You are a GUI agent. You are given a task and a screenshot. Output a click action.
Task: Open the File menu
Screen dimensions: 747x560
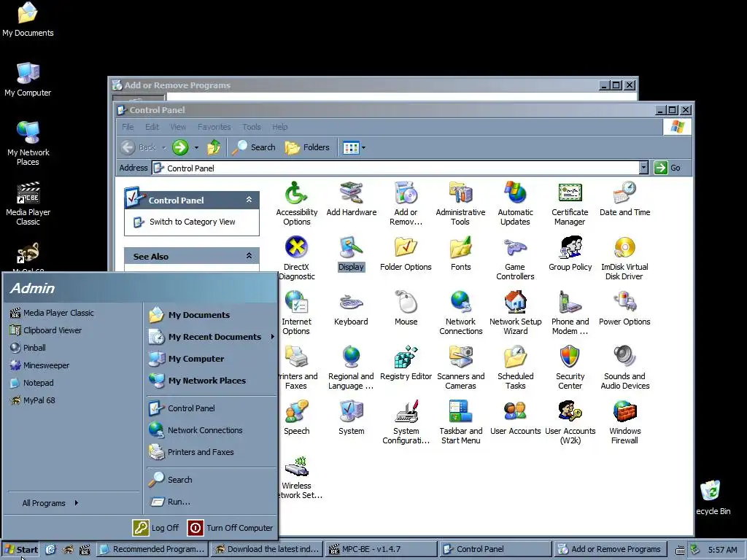point(128,127)
